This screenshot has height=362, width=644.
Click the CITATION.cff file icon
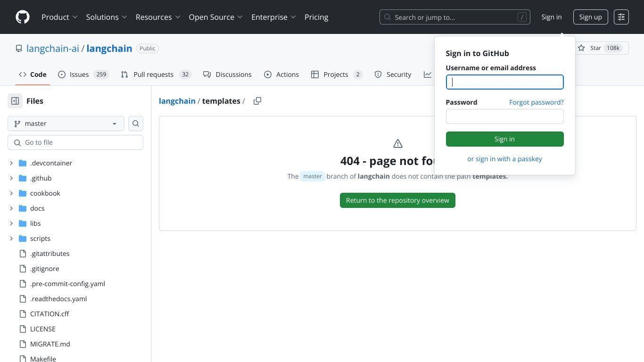coord(23,314)
